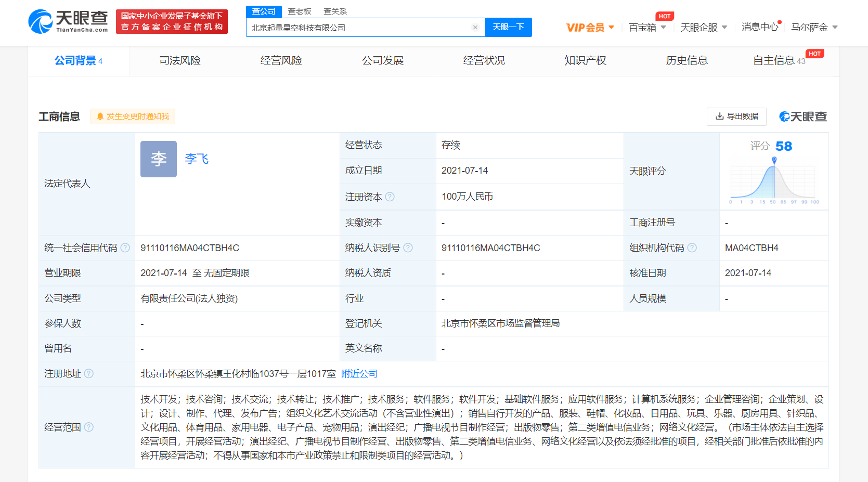Open the TianYanCha logo homepage
868x482 pixels.
(x=68, y=21)
